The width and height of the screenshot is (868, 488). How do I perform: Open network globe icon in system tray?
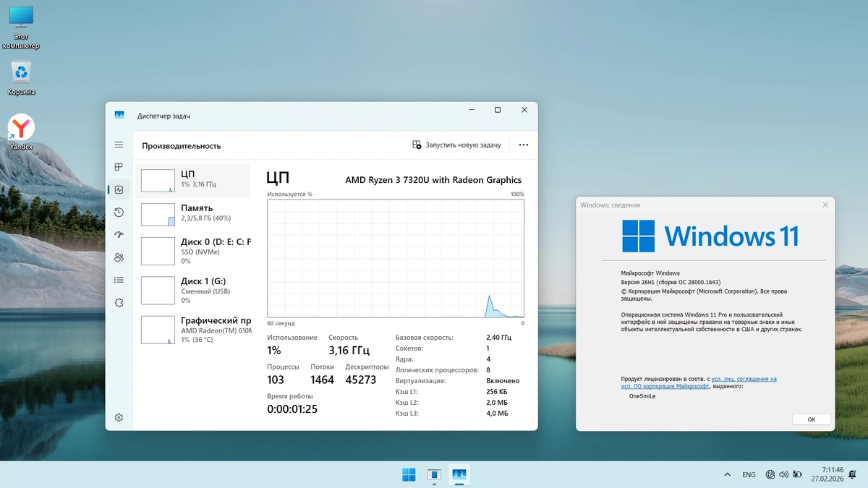770,474
